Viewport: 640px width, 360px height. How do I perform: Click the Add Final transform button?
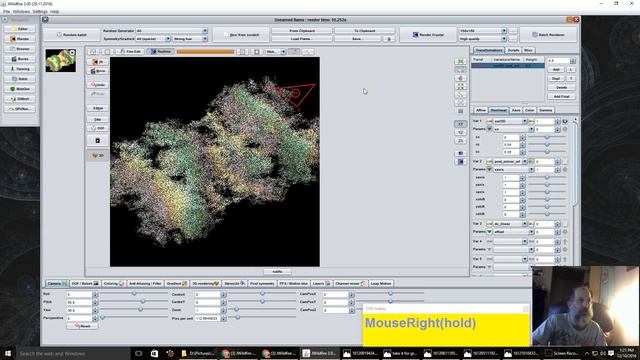(x=561, y=96)
